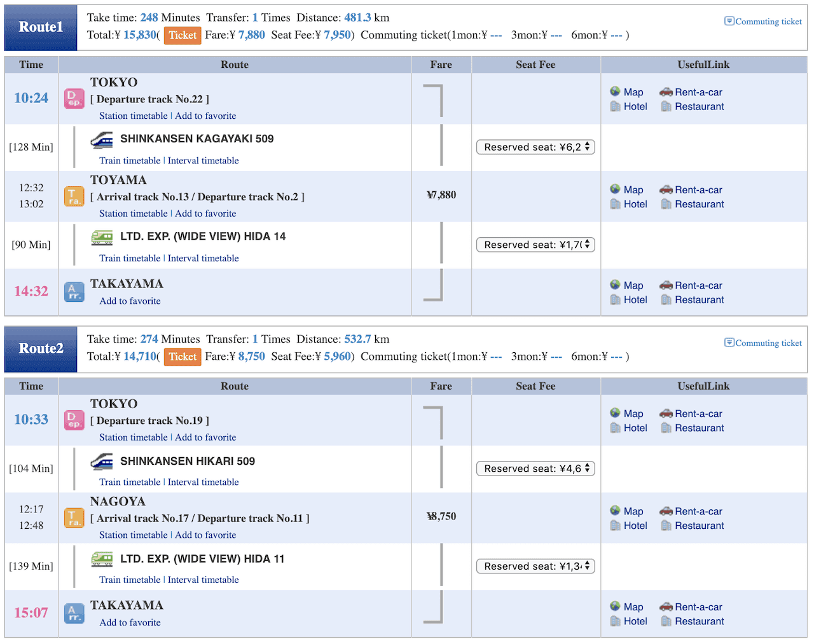Add Takayama to favorite in Route1
Image resolution: width=814 pixels, height=644 pixels.
[130, 301]
